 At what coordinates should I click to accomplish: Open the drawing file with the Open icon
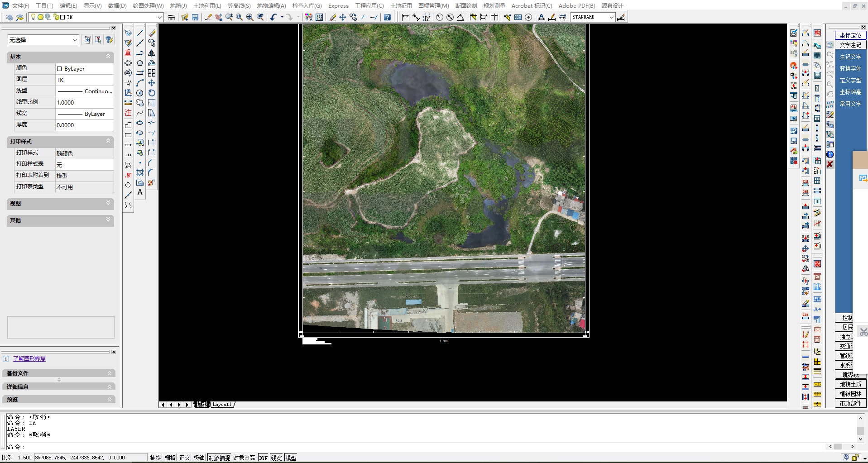[185, 17]
